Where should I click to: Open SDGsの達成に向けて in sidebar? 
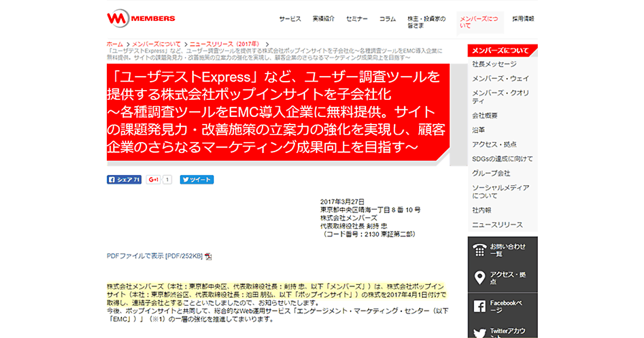click(x=503, y=159)
